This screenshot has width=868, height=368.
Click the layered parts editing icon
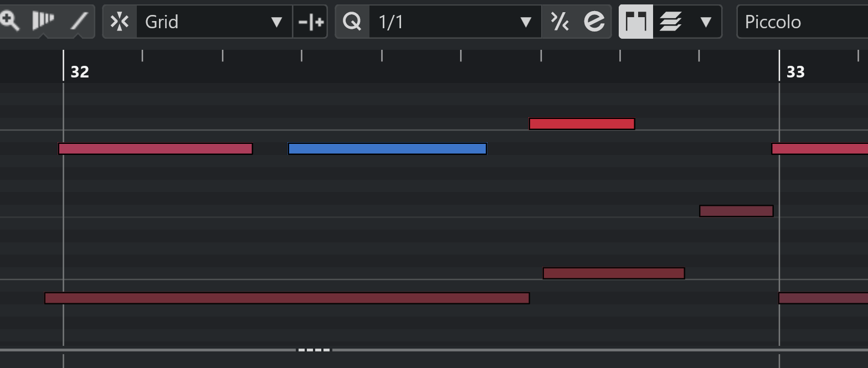tap(670, 22)
